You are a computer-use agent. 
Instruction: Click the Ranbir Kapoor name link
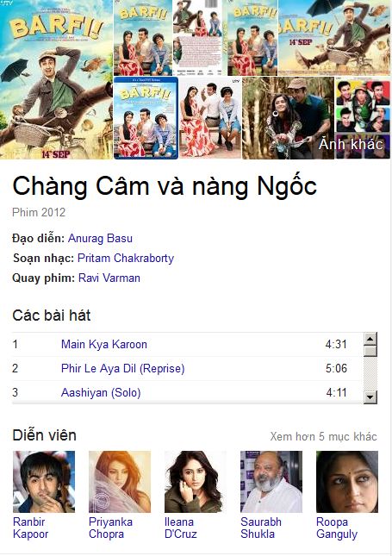click(x=30, y=528)
